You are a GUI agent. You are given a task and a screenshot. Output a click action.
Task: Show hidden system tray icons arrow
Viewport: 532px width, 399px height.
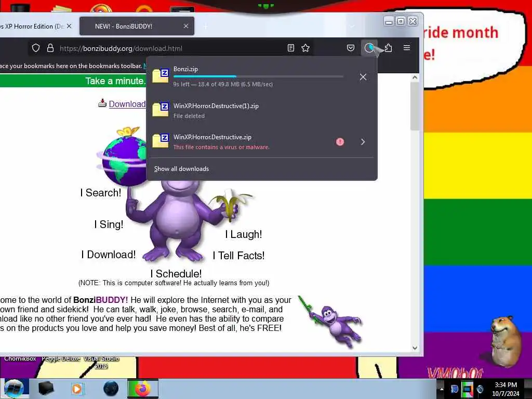click(442, 389)
